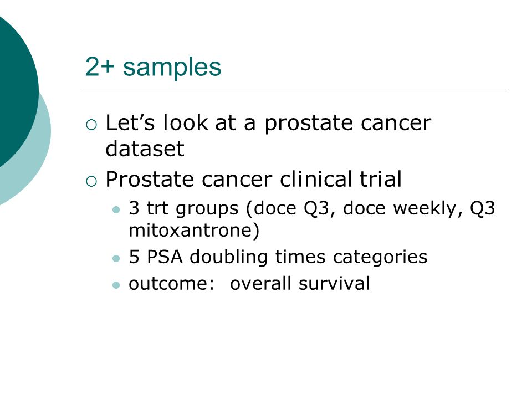Image resolution: width=532 pixels, height=399 pixels.
Task: Select hollow bullet before 'Prostate cancer clinical trial'
Action: [x=91, y=181]
